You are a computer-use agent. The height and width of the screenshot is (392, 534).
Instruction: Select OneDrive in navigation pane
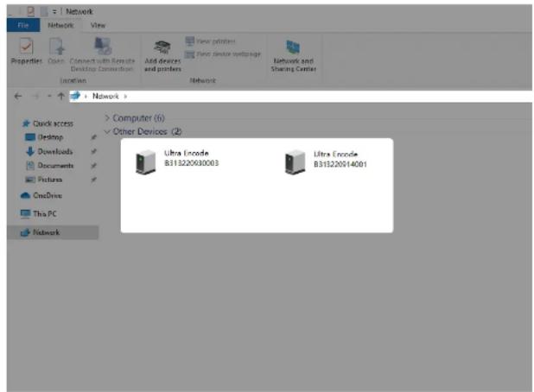pyautogui.click(x=41, y=196)
